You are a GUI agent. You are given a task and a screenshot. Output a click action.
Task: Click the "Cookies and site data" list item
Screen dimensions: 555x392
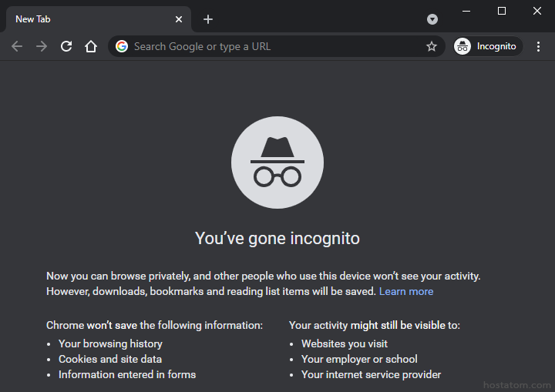(x=110, y=359)
